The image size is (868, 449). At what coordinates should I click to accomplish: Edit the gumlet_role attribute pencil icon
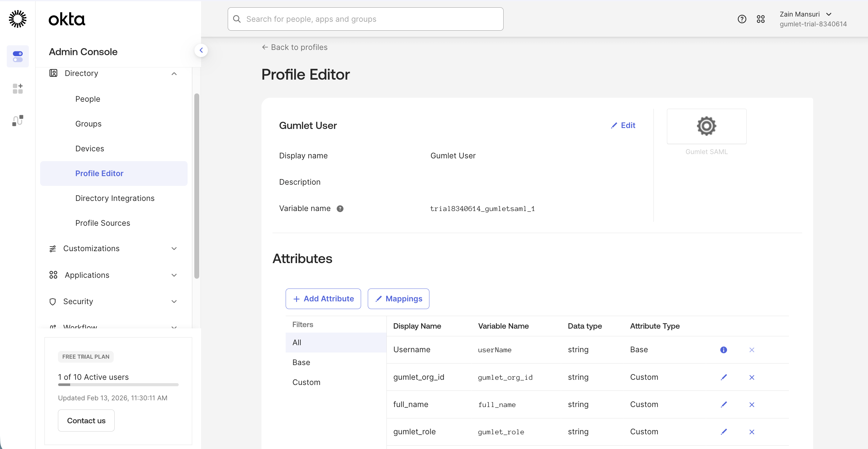723,432
